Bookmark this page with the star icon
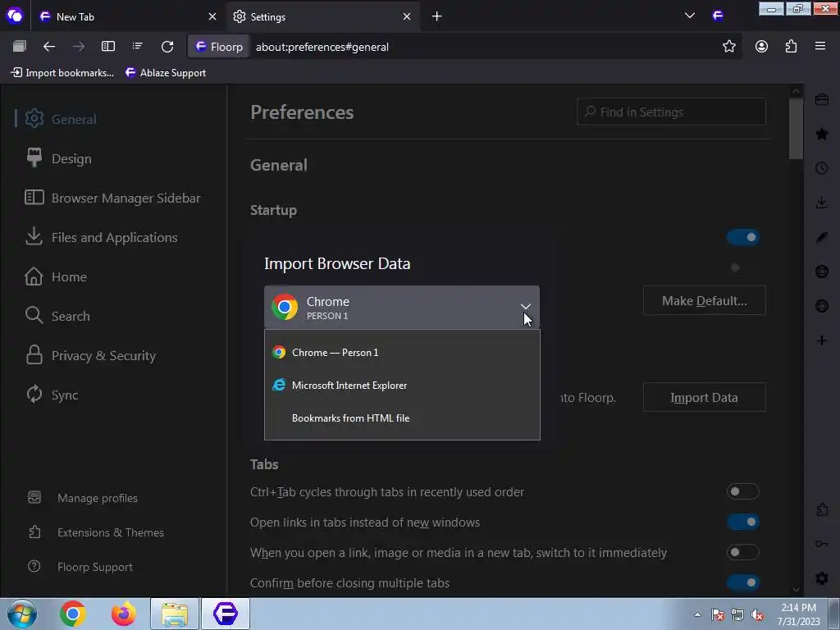Screen dimensions: 840x630 (x=729, y=47)
